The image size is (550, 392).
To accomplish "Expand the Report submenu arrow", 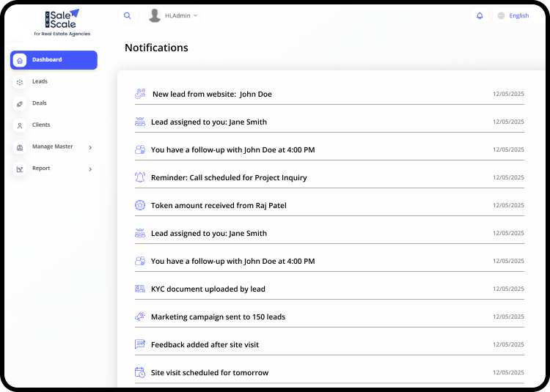I will pyautogui.click(x=90, y=169).
